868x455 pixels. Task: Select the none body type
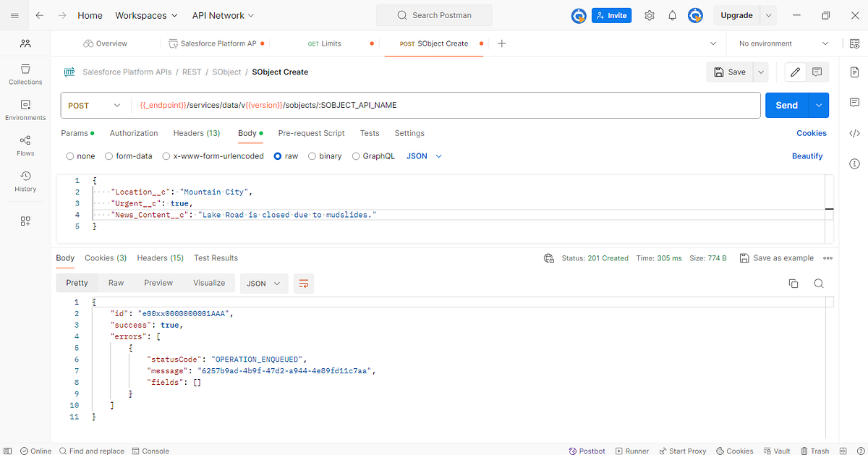tap(80, 156)
